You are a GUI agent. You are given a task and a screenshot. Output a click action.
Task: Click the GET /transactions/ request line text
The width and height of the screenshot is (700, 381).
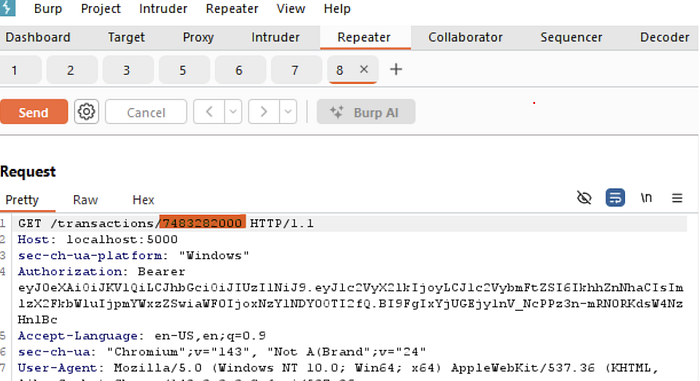88,223
